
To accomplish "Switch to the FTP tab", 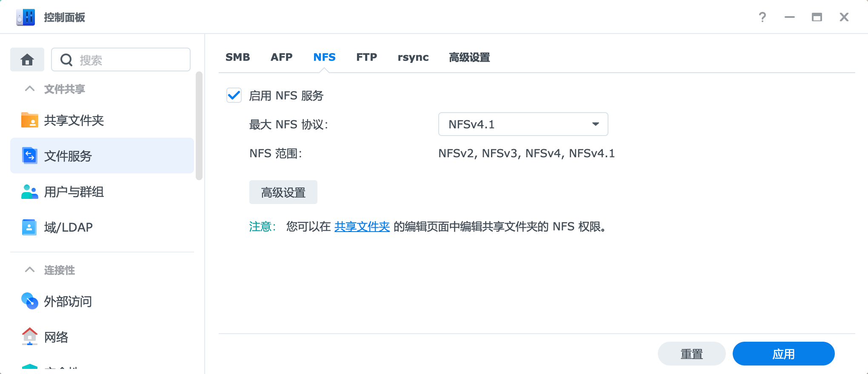I will 366,57.
